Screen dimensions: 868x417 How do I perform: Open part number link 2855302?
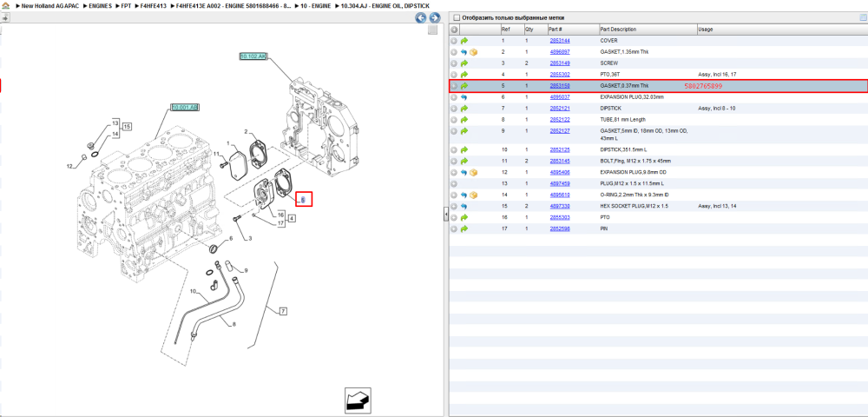560,74
